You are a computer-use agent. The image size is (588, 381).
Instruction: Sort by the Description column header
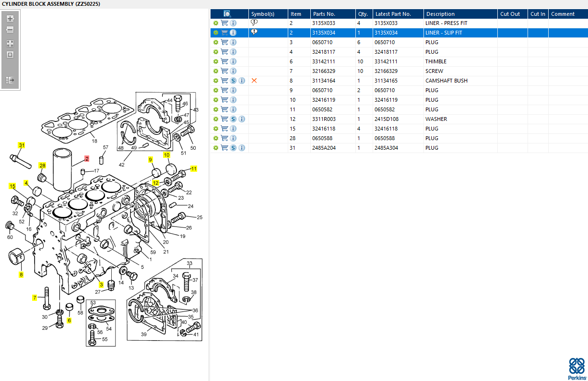(x=440, y=14)
